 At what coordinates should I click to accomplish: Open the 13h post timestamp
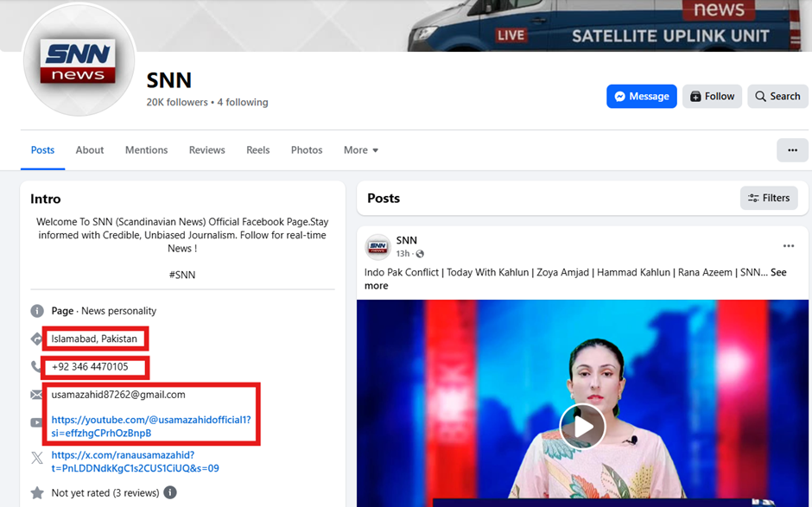click(403, 254)
